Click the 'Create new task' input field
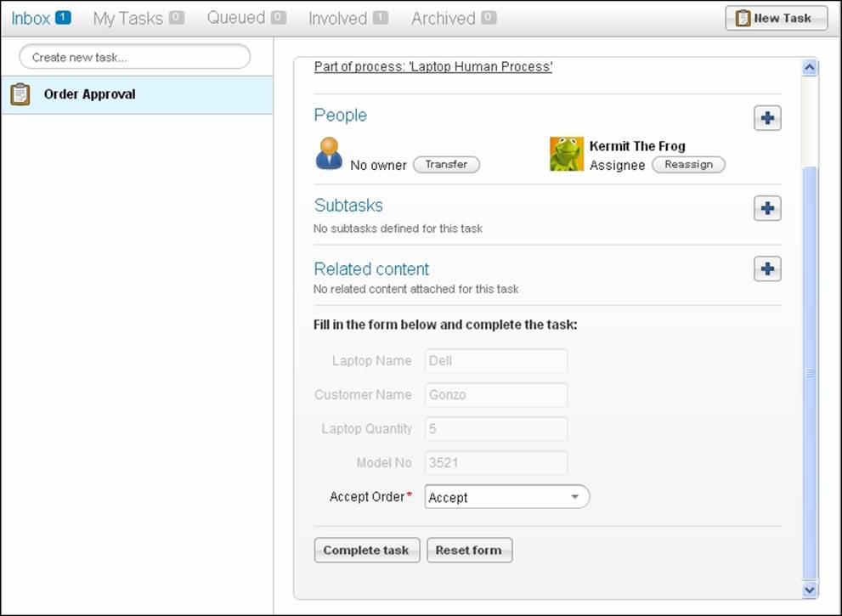 point(133,57)
